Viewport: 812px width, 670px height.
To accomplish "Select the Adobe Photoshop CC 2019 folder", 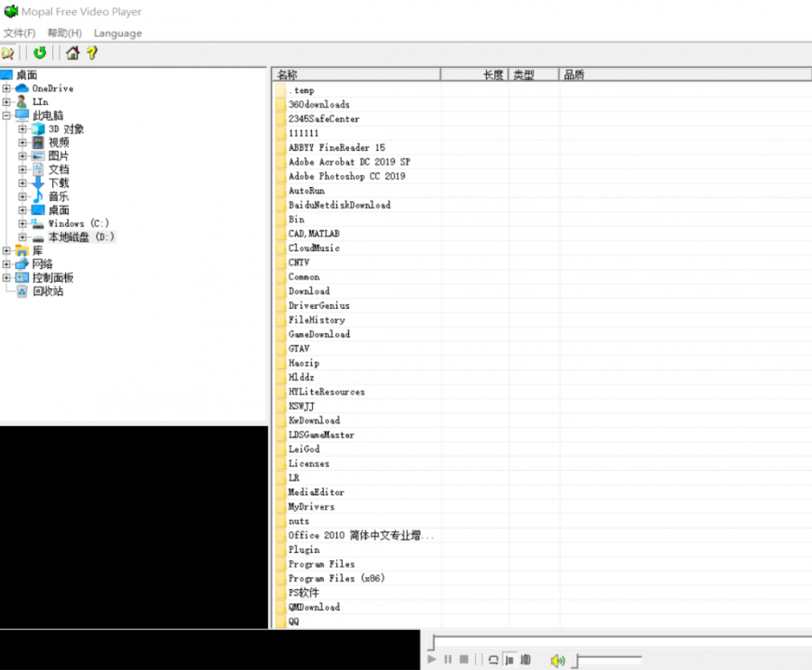I will coord(347,177).
